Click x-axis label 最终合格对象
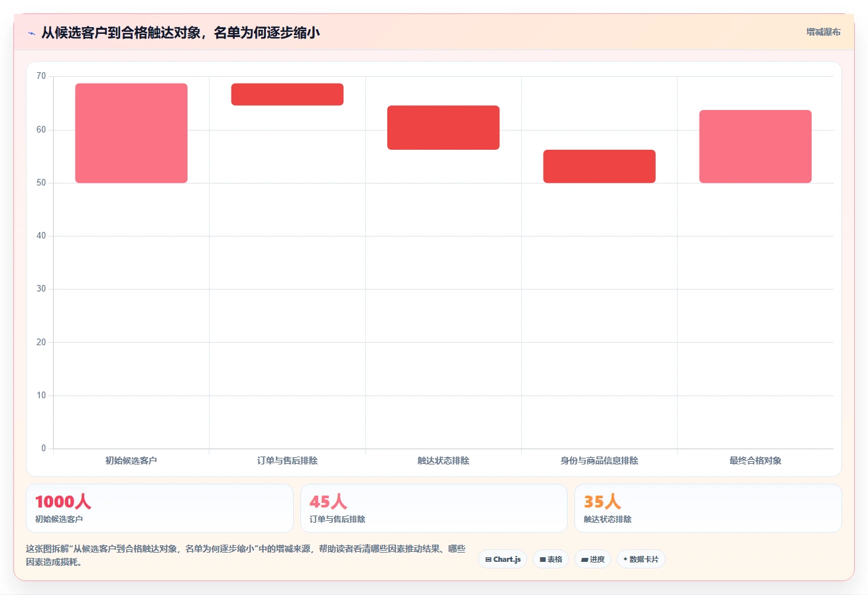The height and width of the screenshot is (595, 868). (755, 460)
